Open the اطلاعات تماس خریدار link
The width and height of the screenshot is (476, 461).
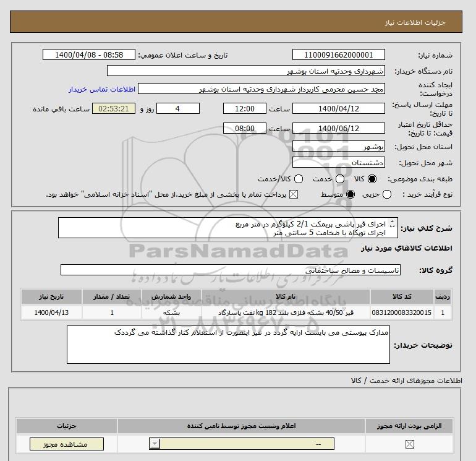coord(102,89)
